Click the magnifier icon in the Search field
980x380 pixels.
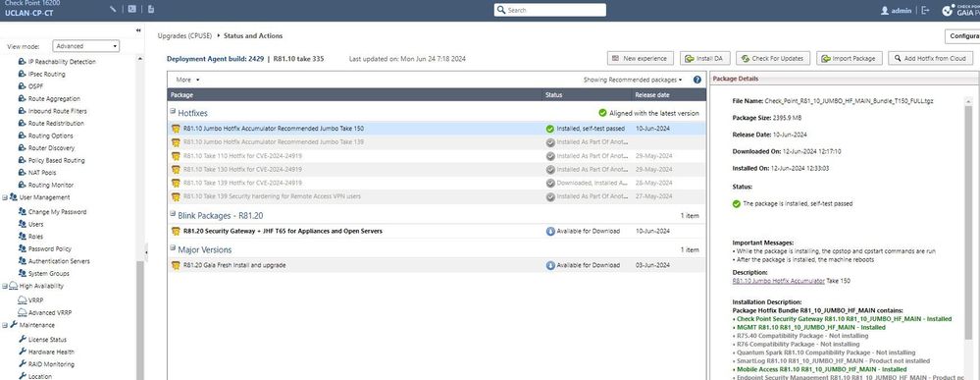pyautogui.click(x=500, y=10)
